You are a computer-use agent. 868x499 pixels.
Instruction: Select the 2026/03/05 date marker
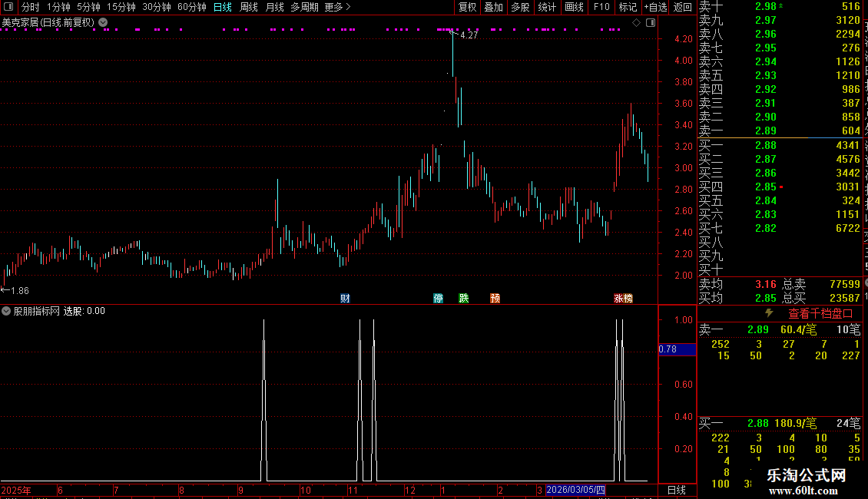575,490
